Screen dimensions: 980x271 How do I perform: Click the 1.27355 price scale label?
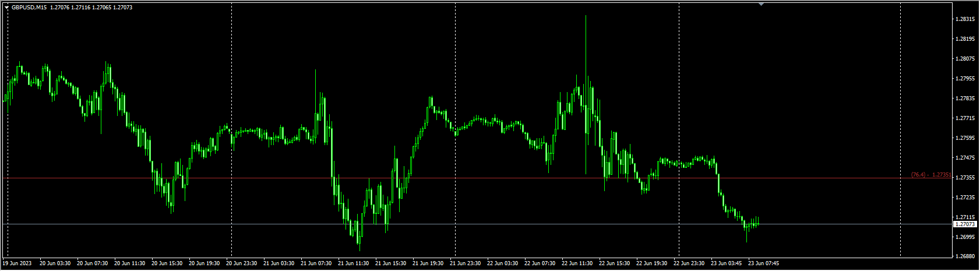(965, 178)
